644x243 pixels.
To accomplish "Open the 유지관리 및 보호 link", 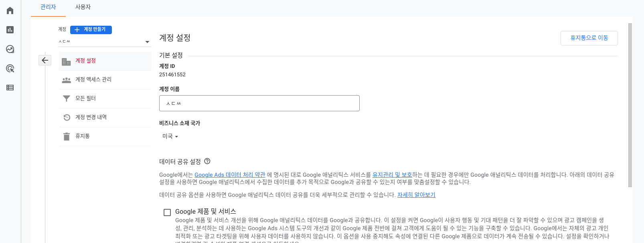I will point(392,175).
